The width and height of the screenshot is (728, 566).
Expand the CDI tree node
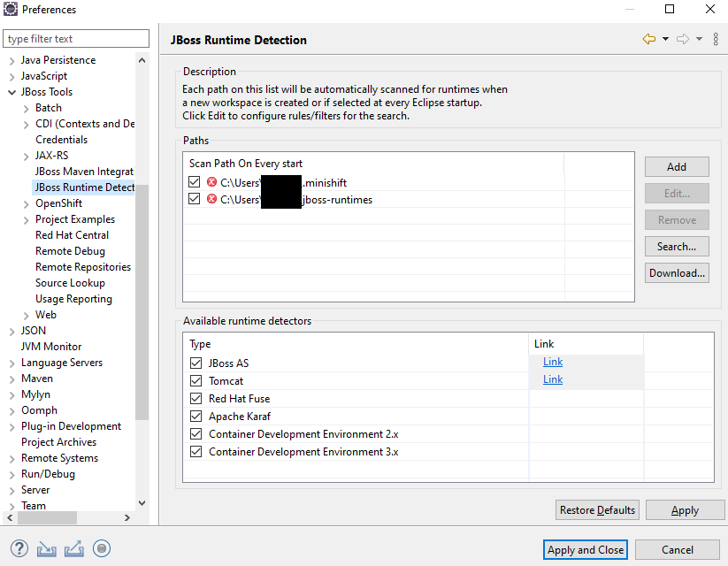point(27,125)
